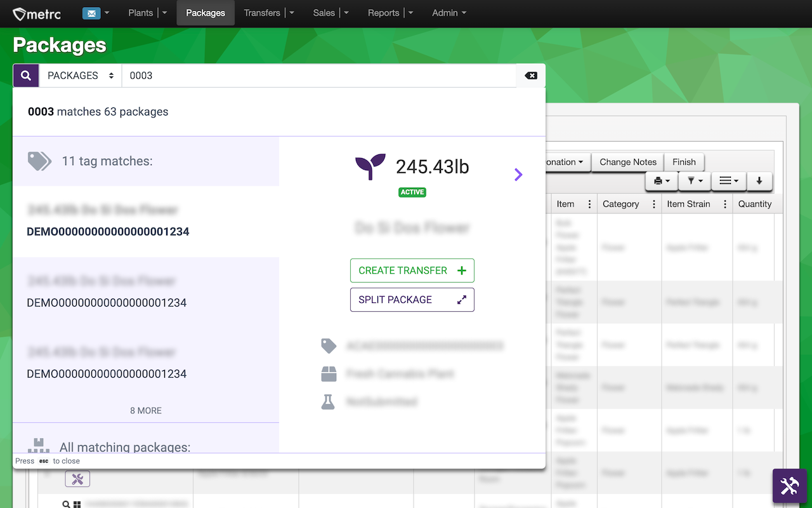Open the column layout lines dropdown

tap(729, 181)
